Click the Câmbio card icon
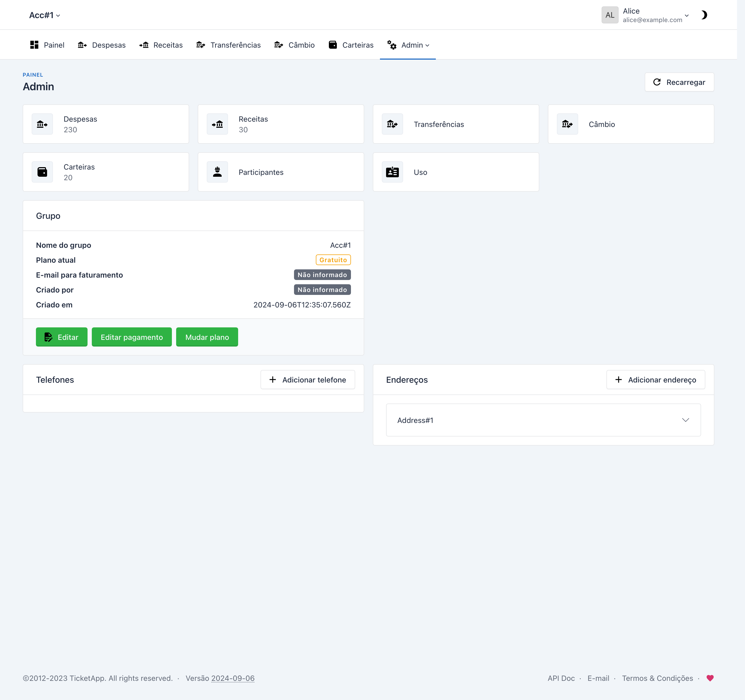The height and width of the screenshot is (700, 745). point(567,124)
